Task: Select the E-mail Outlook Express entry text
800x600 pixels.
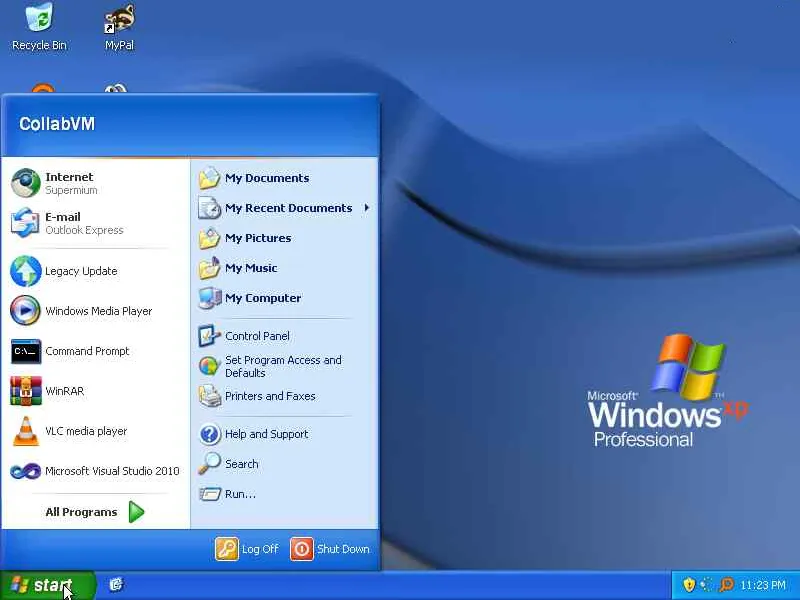Action: click(x=84, y=223)
